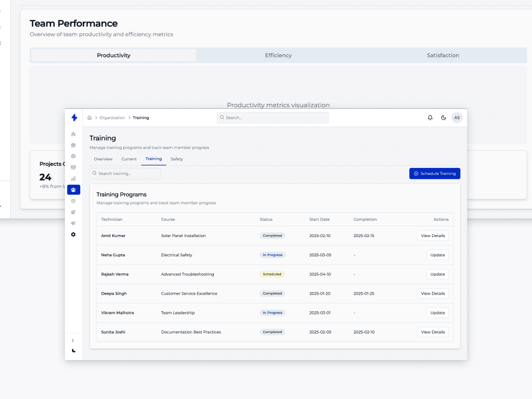This screenshot has height=399, width=532.
Task: Click the Start Date column header
Action: pos(319,220)
